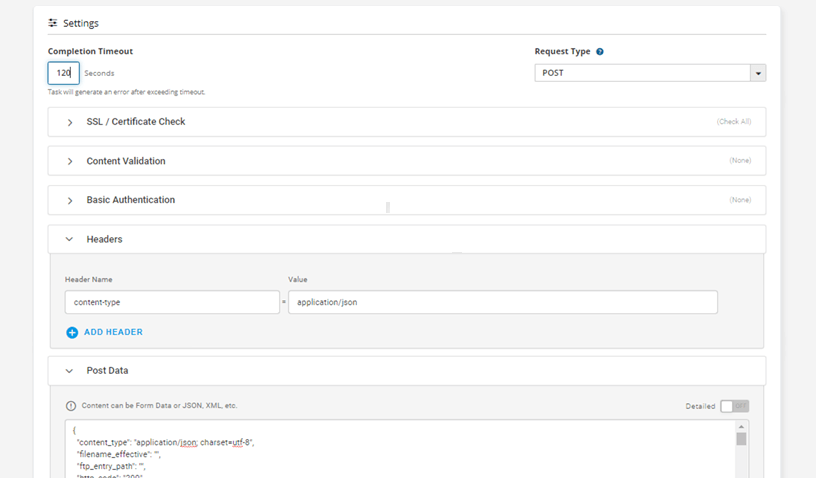
Task: Click the Request Type help icon
Action: point(600,52)
